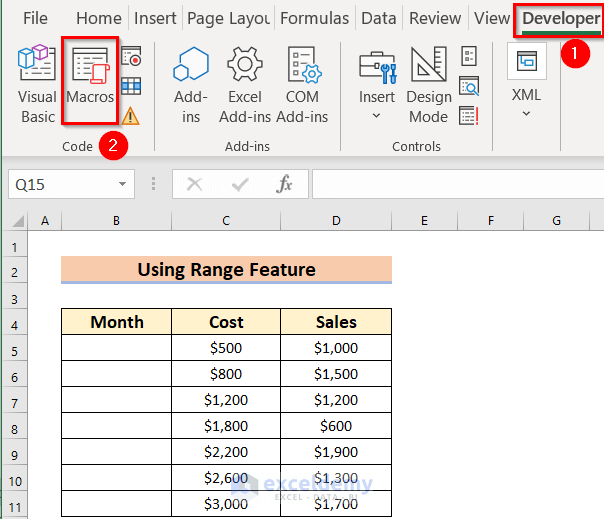The image size is (604, 519).
Task: Select the $1,500 sales cell
Action: click(x=336, y=374)
